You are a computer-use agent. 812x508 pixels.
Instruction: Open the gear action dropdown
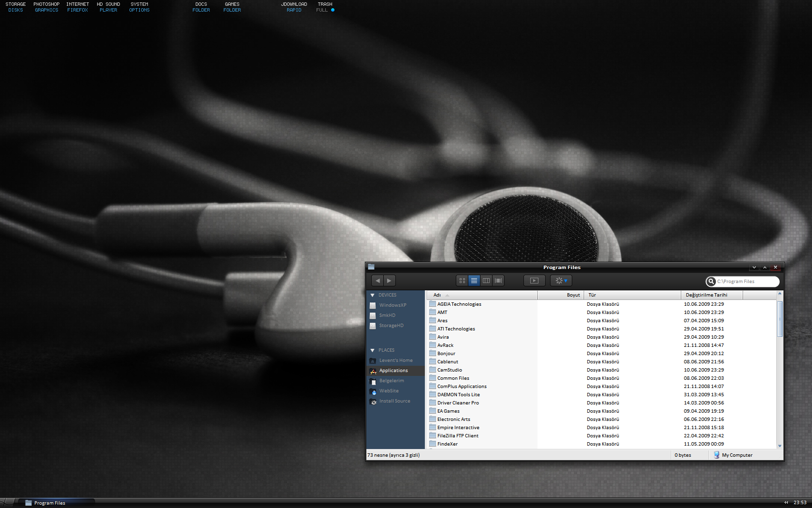point(561,281)
